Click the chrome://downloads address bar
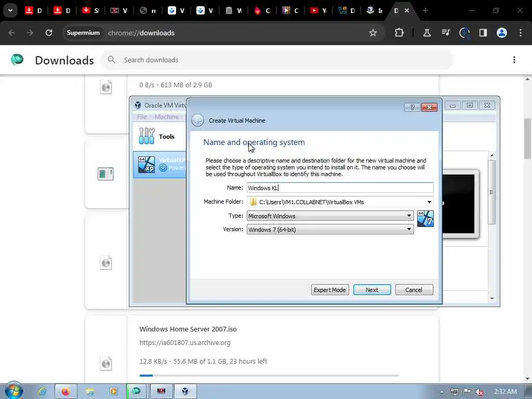 [x=224, y=33]
